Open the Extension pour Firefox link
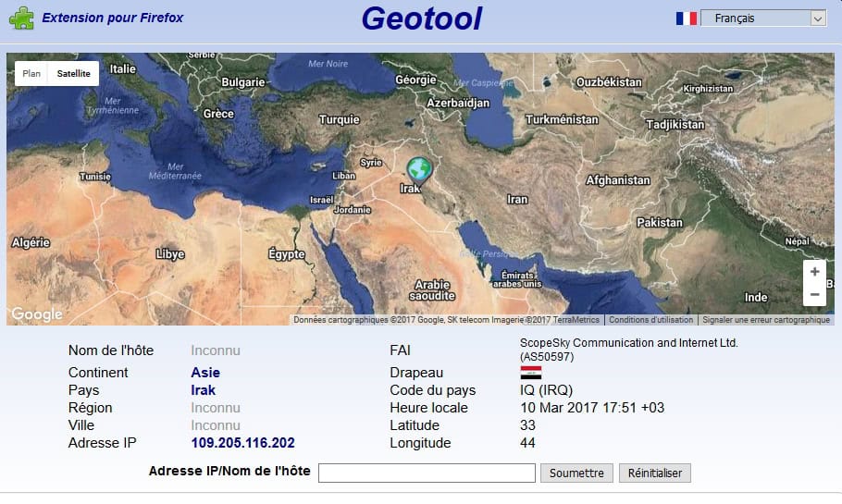Viewport: 842px width, 504px height. pyautogui.click(x=112, y=18)
